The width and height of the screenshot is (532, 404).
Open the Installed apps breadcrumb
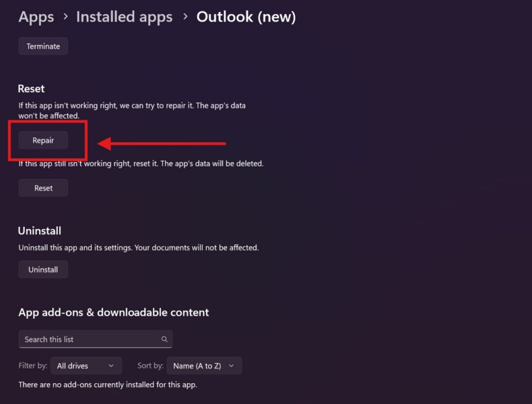(124, 17)
